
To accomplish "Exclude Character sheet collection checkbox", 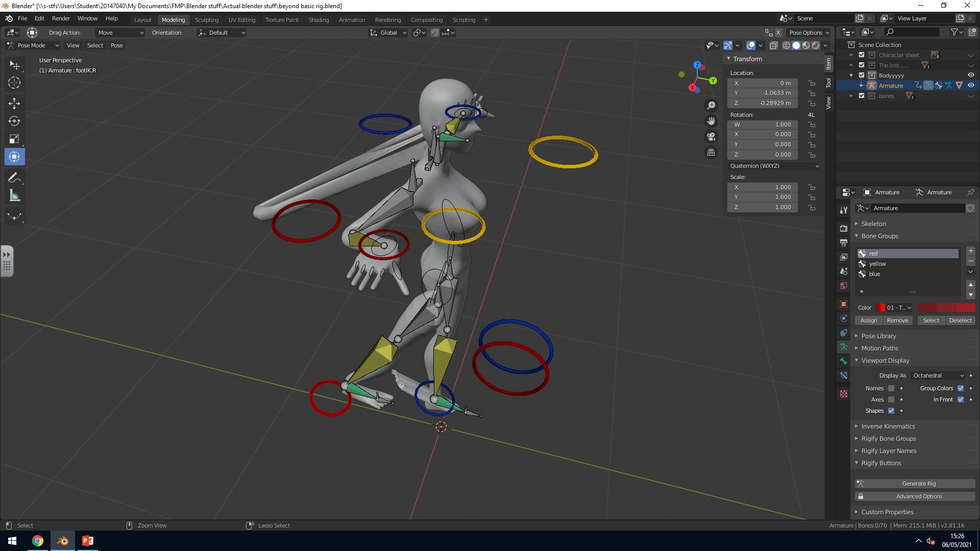I will (862, 55).
